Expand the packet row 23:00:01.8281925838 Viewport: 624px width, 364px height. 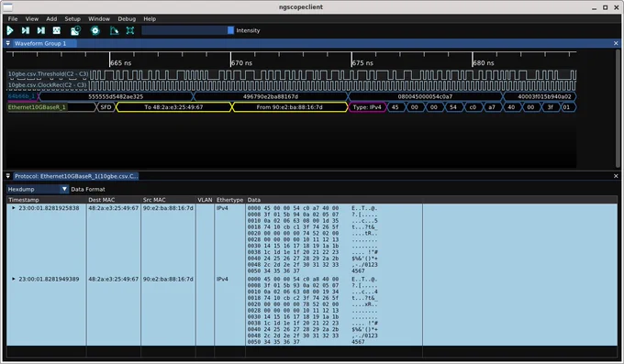point(14,208)
